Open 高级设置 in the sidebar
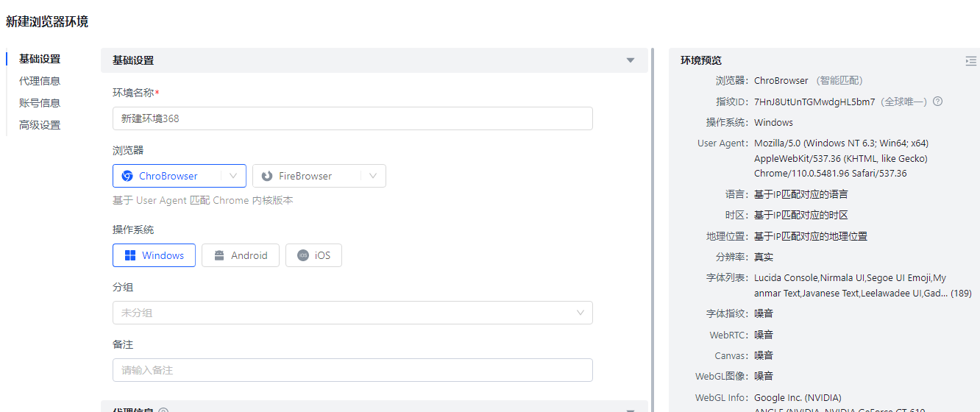The height and width of the screenshot is (412, 980). click(40, 125)
